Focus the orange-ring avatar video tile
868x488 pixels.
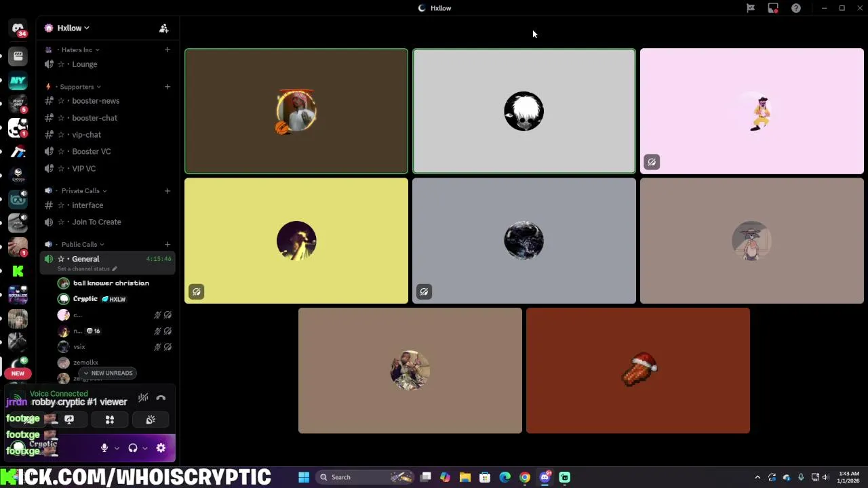tap(296, 111)
